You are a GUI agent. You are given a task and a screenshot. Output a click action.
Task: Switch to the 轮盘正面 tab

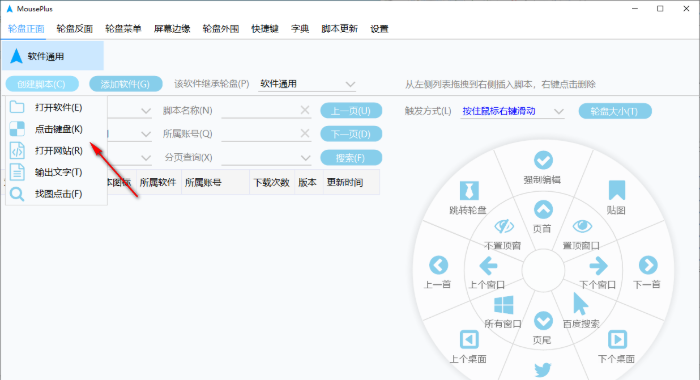[x=26, y=29]
